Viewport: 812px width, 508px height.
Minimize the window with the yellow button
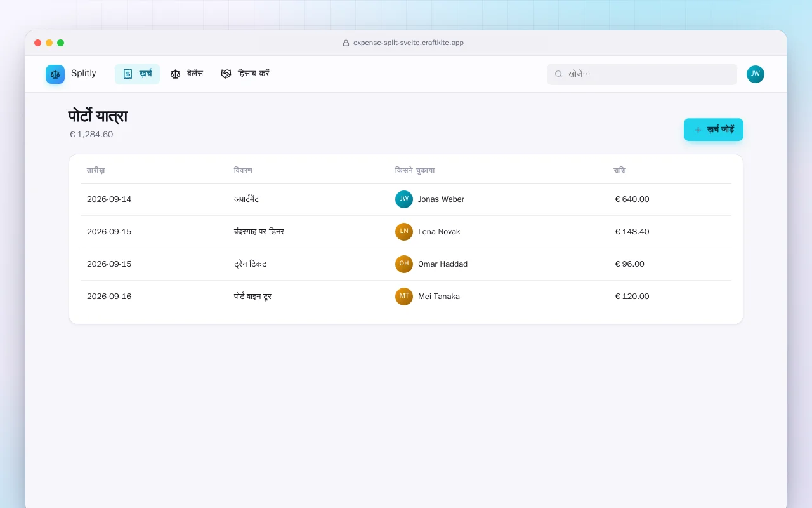49,43
